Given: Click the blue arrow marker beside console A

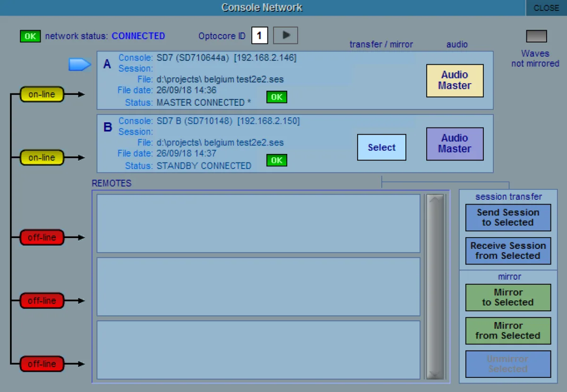Looking at the screenshot, I should (x=80, y=65).
